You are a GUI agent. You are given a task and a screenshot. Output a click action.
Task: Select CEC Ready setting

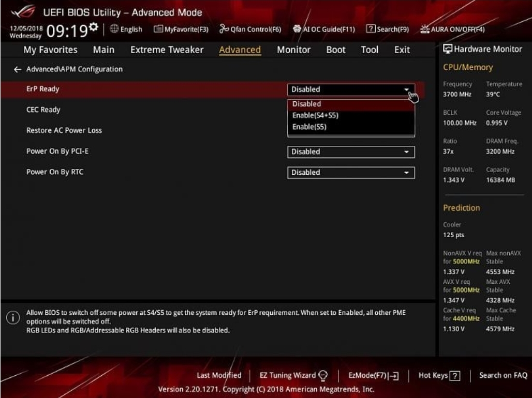(x=43, y=110)
